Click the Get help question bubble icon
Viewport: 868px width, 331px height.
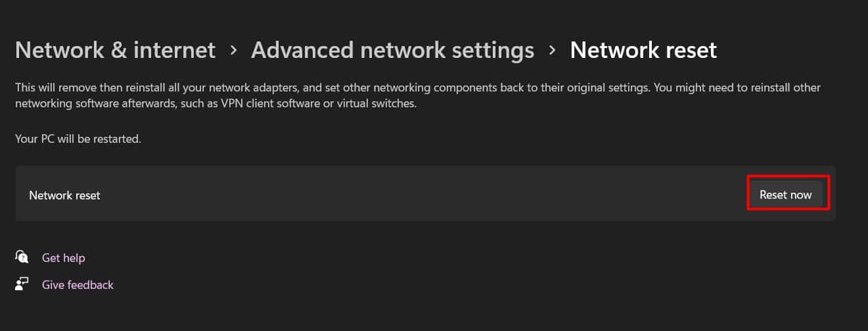(22, 257)
